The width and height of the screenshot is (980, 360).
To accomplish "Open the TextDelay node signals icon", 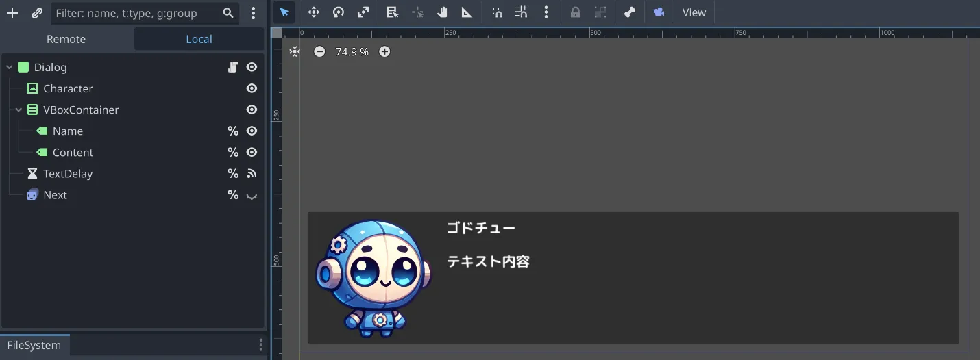I will pos(252,174).
